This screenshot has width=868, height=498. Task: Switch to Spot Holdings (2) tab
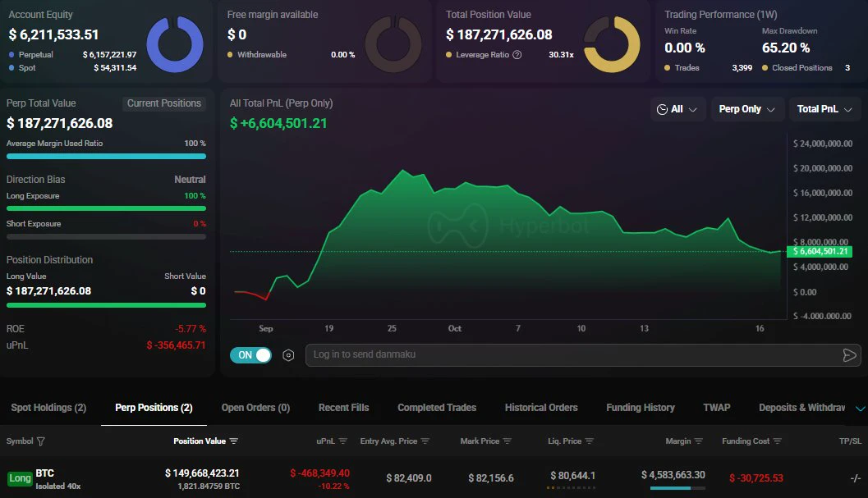pos(48,408)
